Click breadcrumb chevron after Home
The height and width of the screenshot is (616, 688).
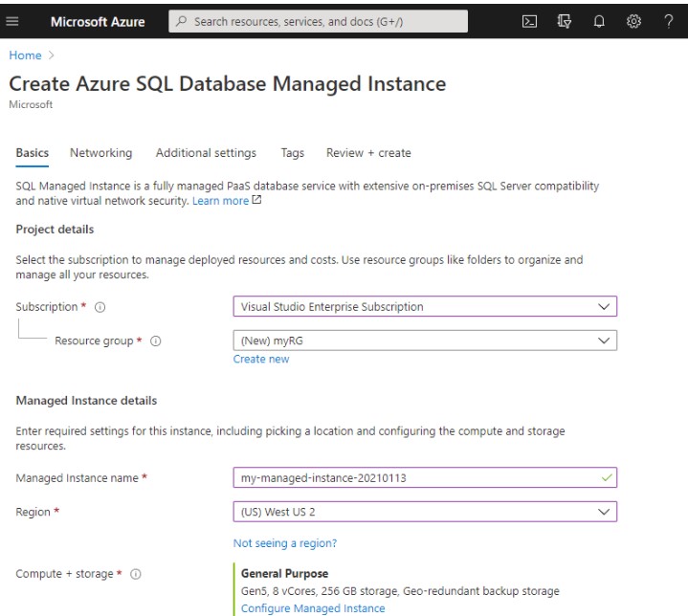point(52,55)
